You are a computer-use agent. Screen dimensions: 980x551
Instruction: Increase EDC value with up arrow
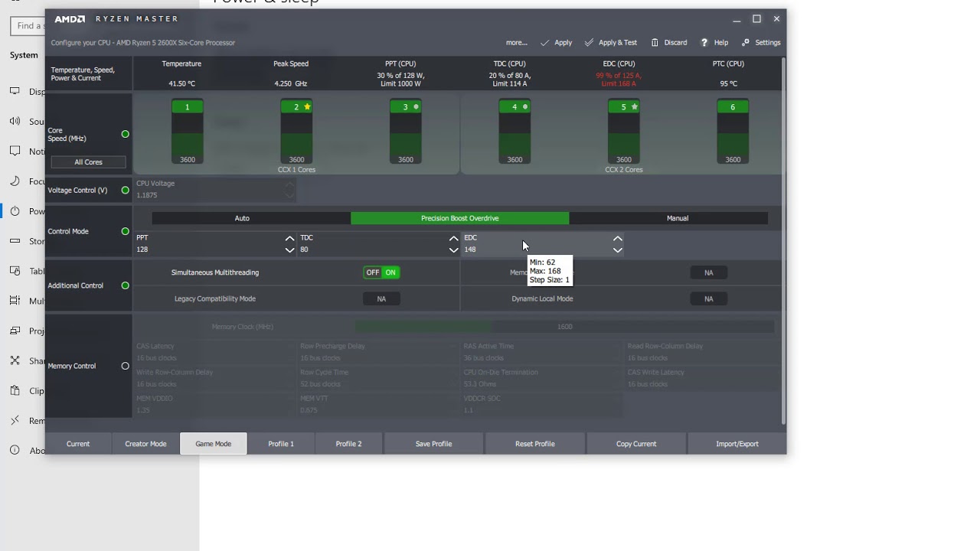pyautogui.click(x=618, y=239)
